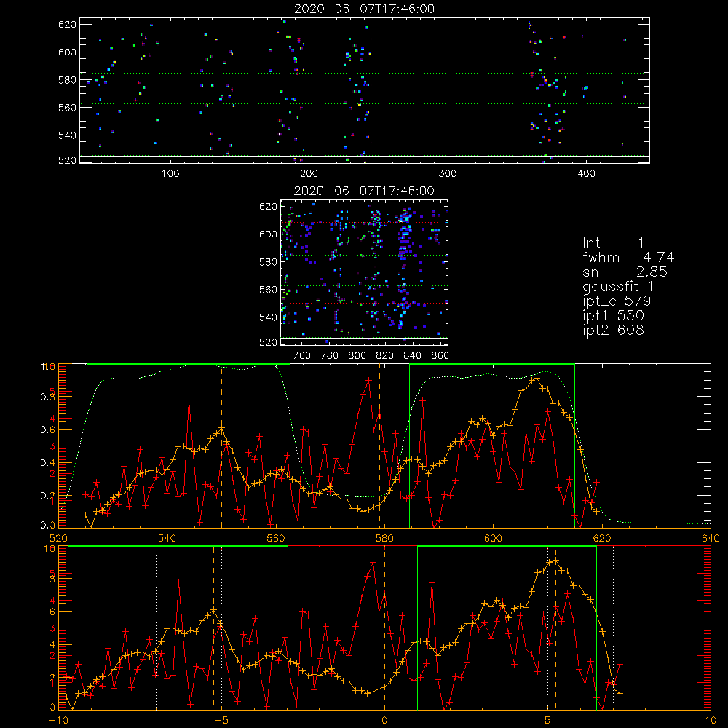Click x-axis label 5 on bottom plot
The height and width of the screenshot is (728, 728).
tap(547, 720)
